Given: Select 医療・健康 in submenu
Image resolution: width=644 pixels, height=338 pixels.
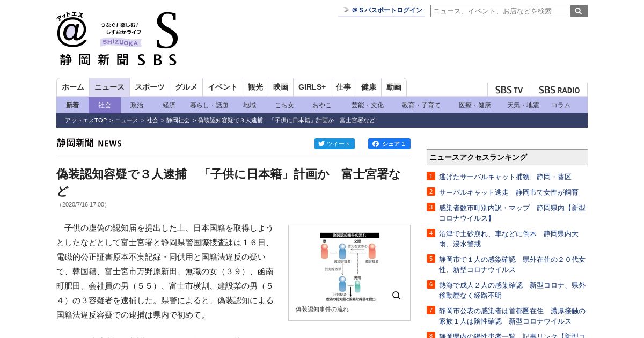Looking at the screenshot, I should (475, 105).
